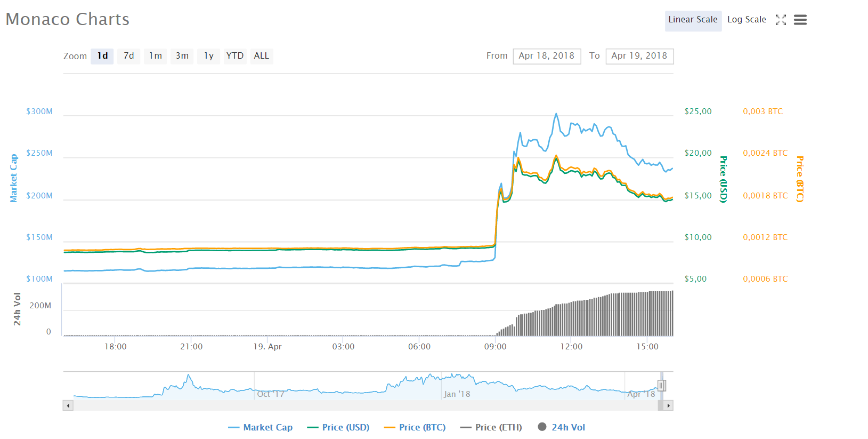
Task: Click navigator chart near Oct '17
Action: [x=271, y=394]
